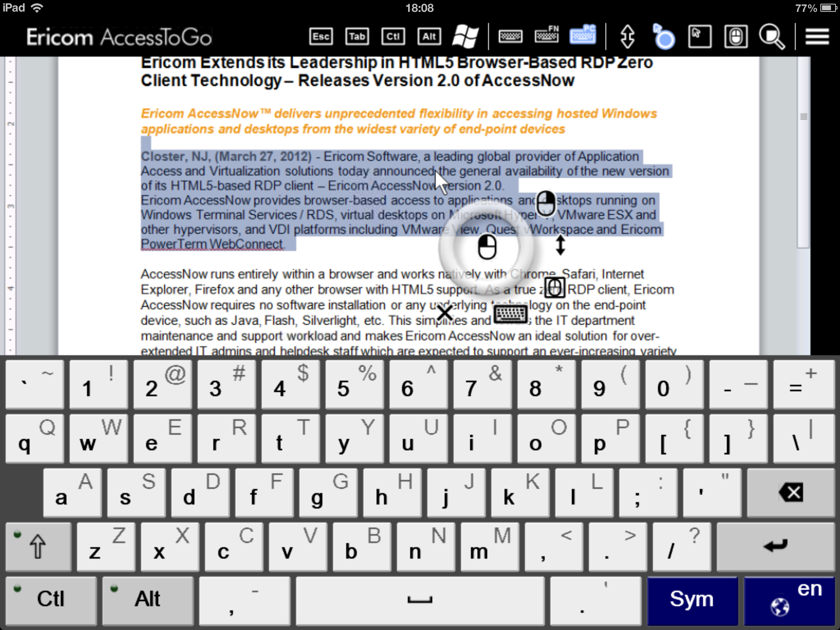This screenshot has width=840, height=630.
Task: Tap the 18:08 clock in the status bar
Action: pyautogui.click(x=419, y=8)
